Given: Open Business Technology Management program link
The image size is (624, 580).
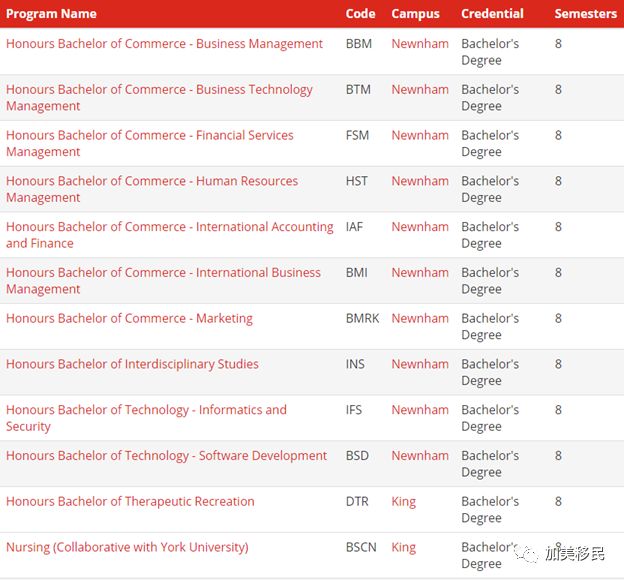Looking at the screenshot, I should point(159,98).
